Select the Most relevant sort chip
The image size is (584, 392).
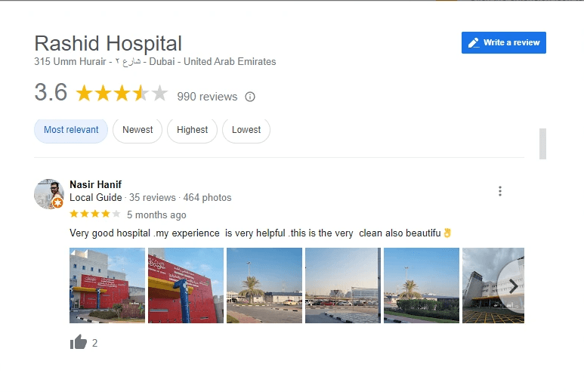point(71,130)
